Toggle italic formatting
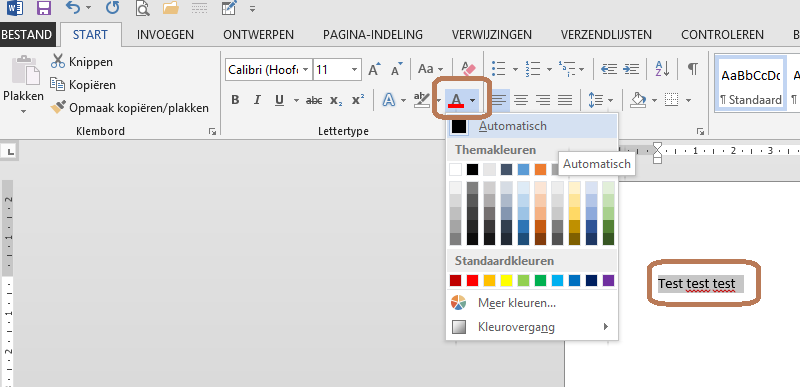Screen dimensions: 800x387 point(257,100)
